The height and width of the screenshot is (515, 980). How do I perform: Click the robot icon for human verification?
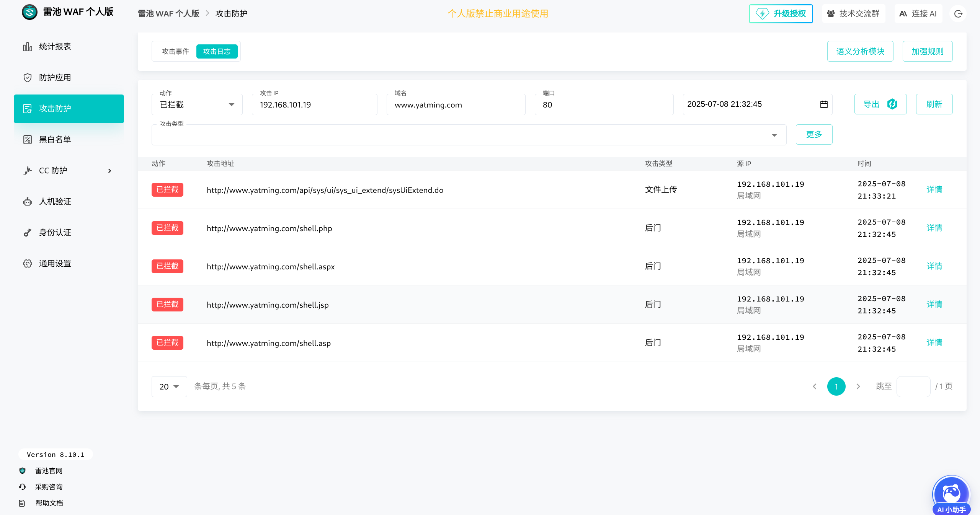27,202
